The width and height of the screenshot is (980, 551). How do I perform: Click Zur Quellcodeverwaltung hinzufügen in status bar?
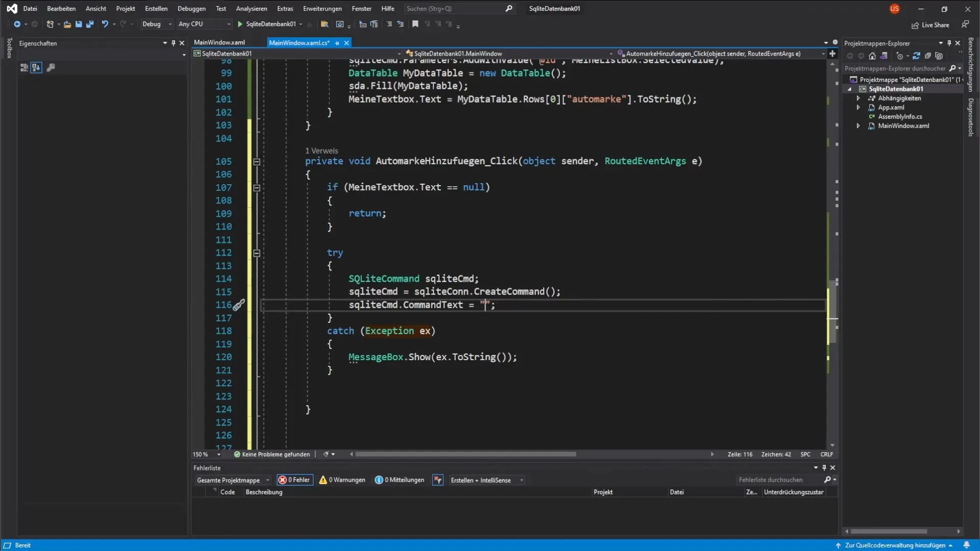894,545
